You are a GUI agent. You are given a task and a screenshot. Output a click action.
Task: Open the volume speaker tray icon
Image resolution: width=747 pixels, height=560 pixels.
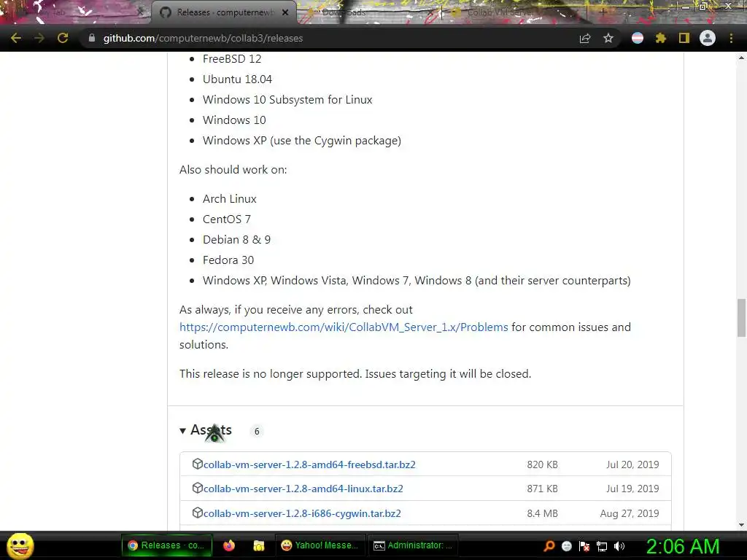619,546
